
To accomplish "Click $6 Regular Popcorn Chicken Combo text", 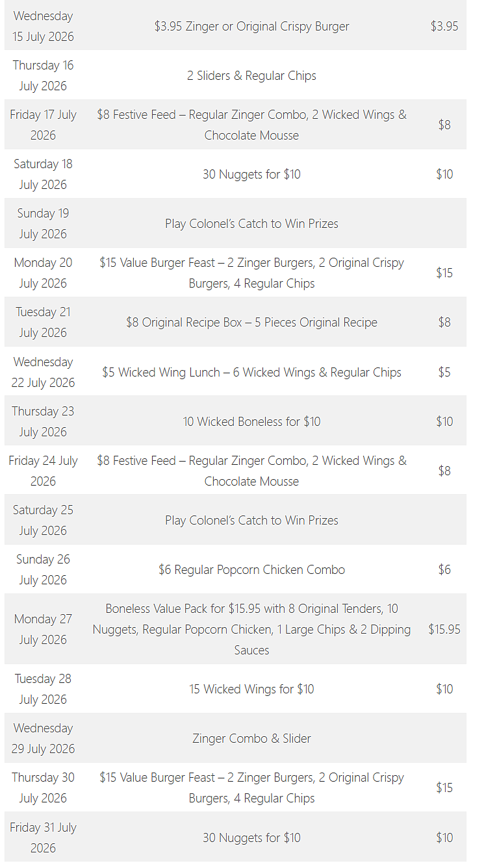I will 251,570.
